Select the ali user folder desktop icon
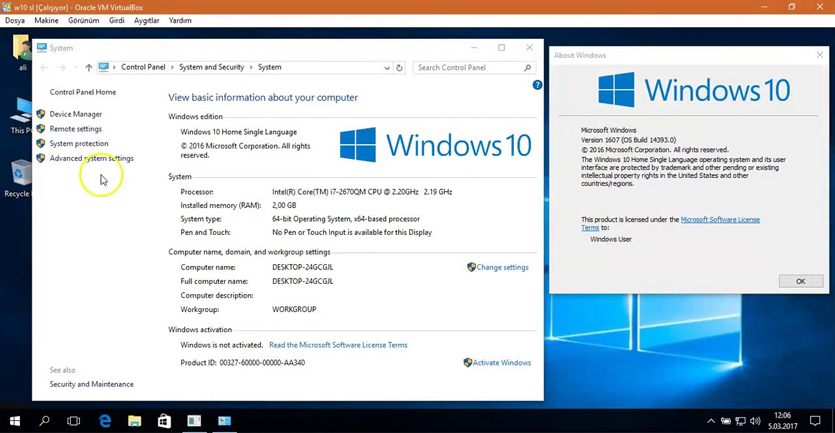This screenshot has height=433, width=835. 21,52
